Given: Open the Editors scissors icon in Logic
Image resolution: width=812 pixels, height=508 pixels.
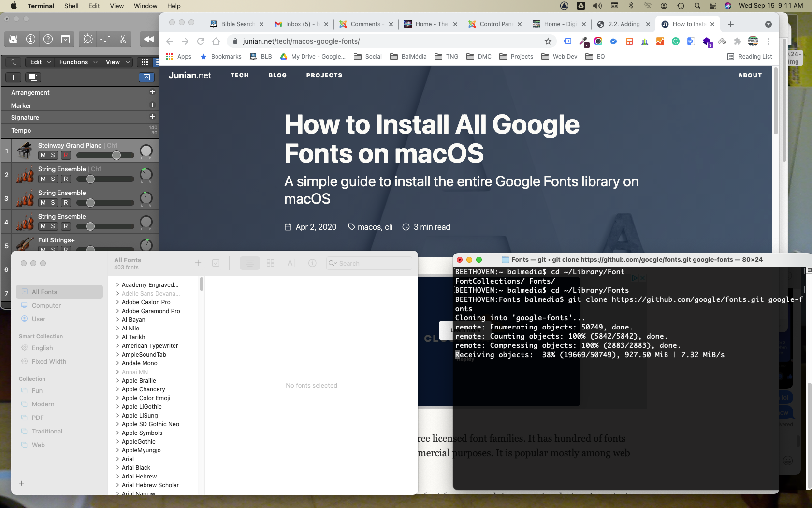Looking at the screenshot, I should tap(122, 39).
